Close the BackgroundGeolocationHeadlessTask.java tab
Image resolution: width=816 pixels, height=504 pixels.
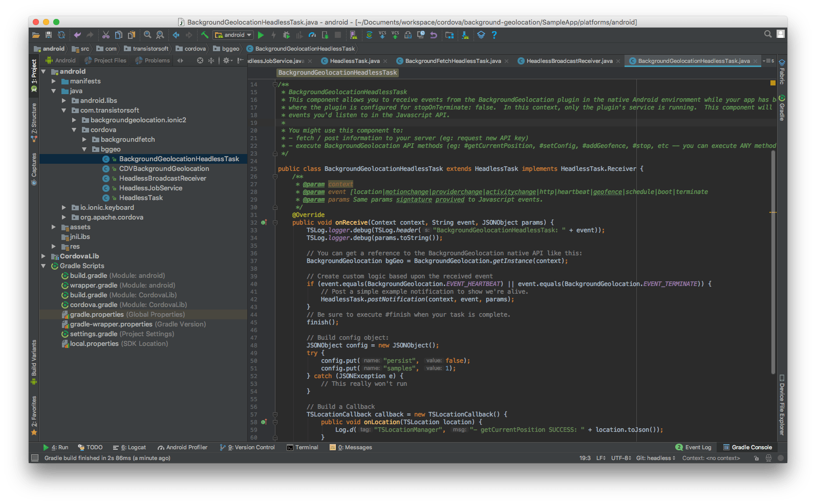756,61
